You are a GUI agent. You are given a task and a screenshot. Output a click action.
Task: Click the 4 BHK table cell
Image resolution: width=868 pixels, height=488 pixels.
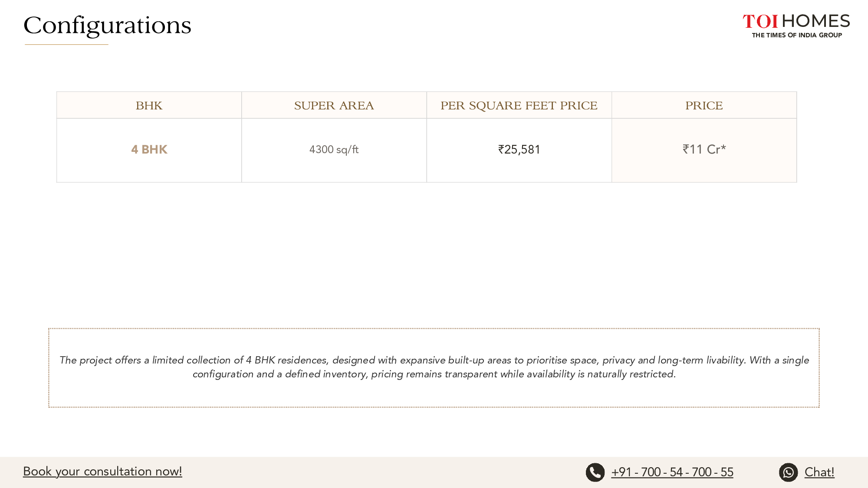click(149, 150)
